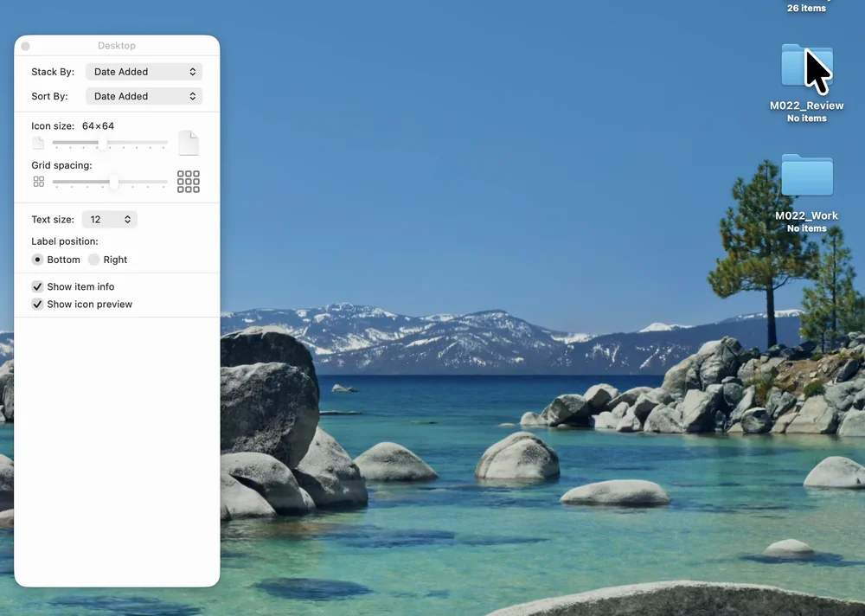Adjust the Icon size slider
This screenshot has height=616, width=865.
(x=110, y=143)
